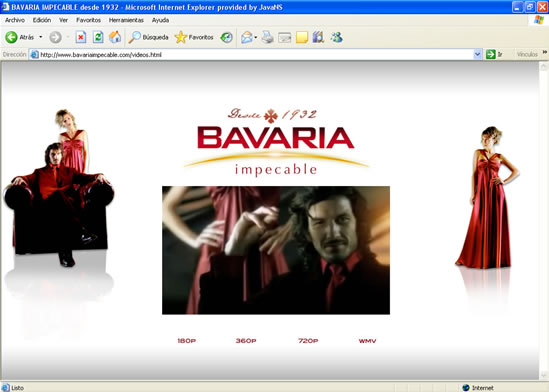549x392 pixels.
Task: Open the Archivo menu
Action: coord(15,20)
